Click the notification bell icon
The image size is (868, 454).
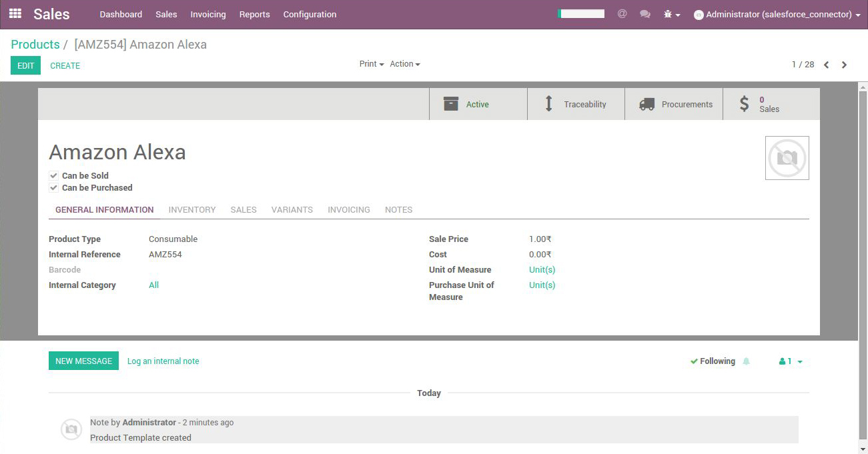click(x=747, y=361)
